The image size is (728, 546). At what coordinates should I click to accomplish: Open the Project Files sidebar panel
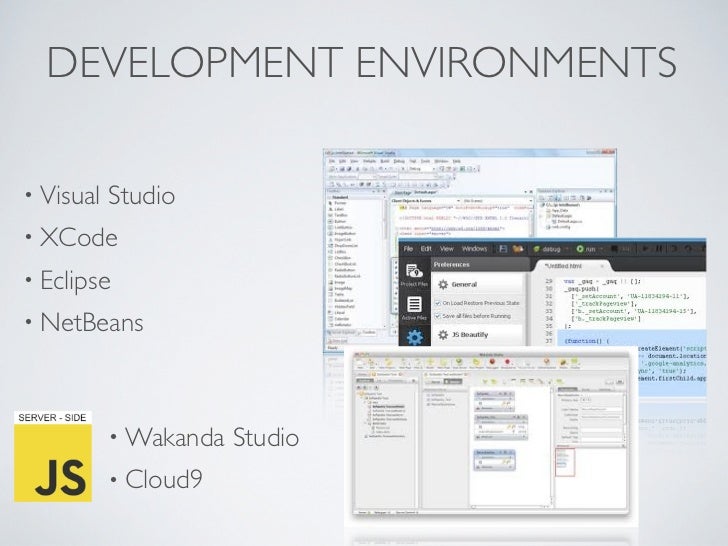click(414, 275)
